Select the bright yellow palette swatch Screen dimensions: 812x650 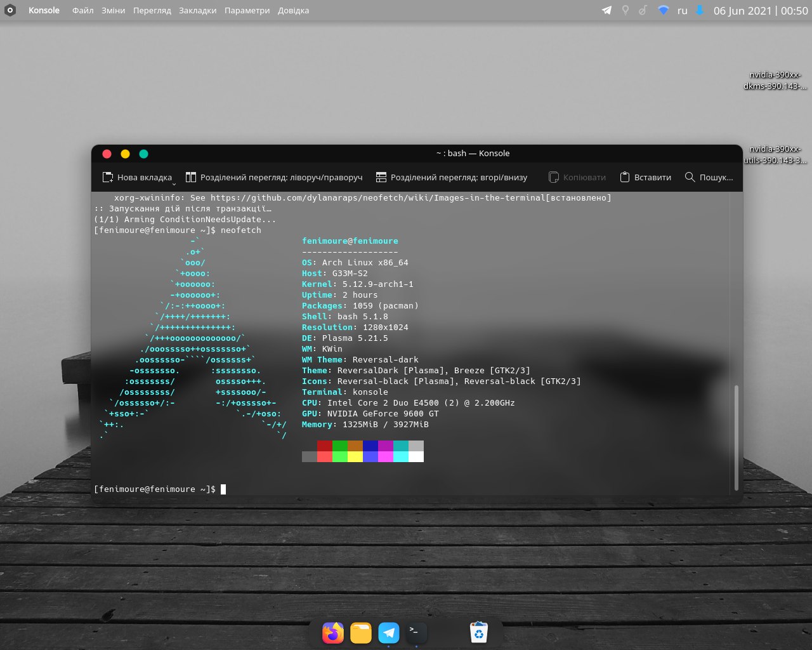pyautogui.click(x=355, y=456)
